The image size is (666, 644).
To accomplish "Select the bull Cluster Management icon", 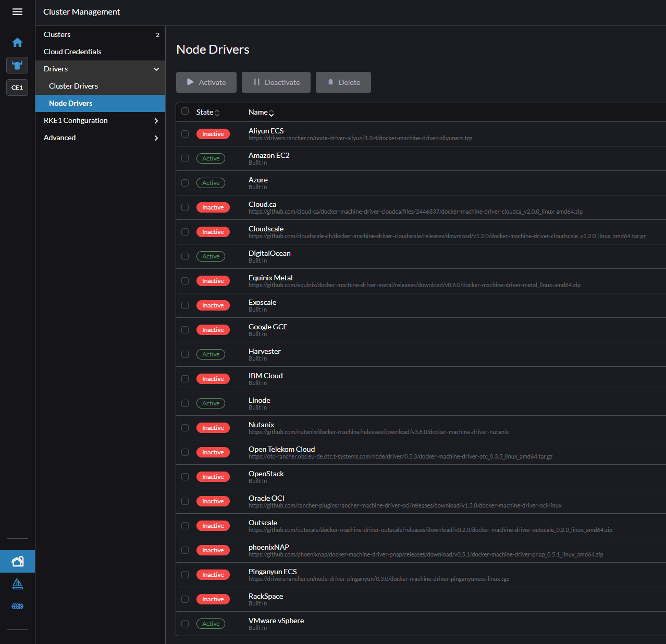I will coord(17,65).
